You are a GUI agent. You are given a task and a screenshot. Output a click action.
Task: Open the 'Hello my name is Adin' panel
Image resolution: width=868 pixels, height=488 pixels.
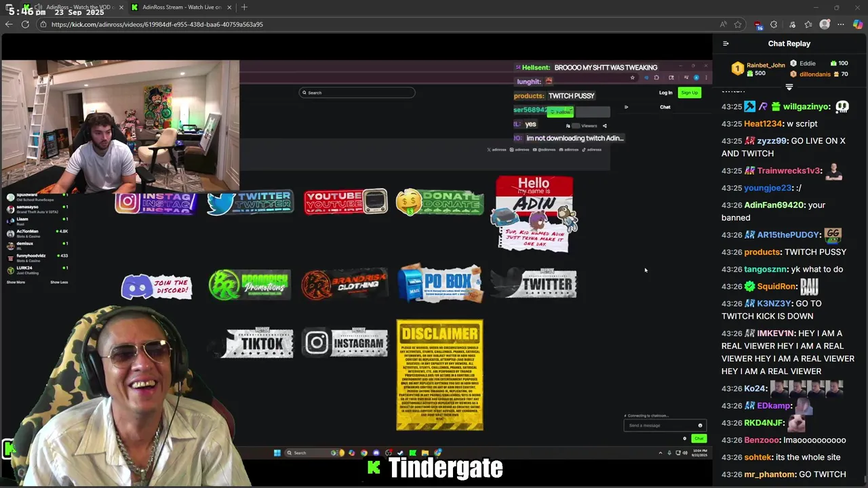coord(536,213)
